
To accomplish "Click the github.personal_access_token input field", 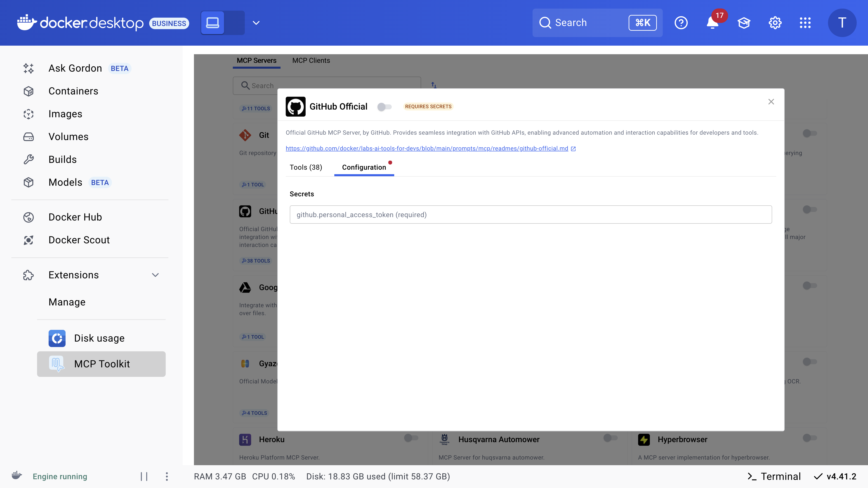I will click(531, 215).
